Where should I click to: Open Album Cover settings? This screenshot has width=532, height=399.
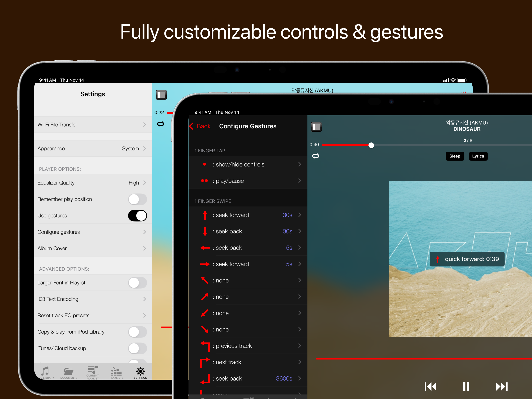coord(93,248)
